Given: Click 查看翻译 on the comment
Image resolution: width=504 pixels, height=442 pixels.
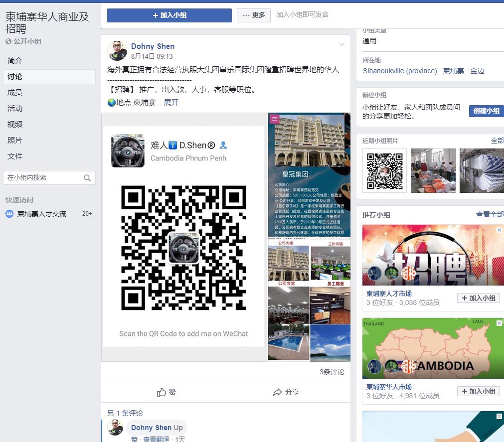Looking at the screenshot, I should pyautogui.click(x=156, y=439).
